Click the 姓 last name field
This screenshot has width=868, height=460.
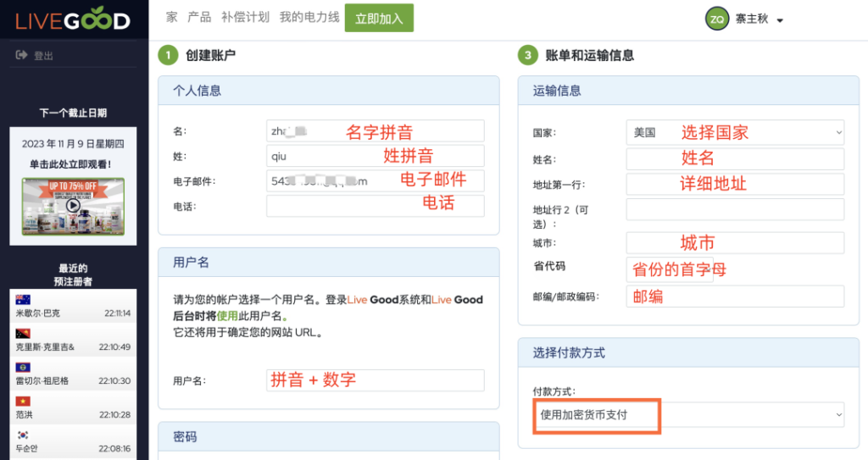pos(376,156)
